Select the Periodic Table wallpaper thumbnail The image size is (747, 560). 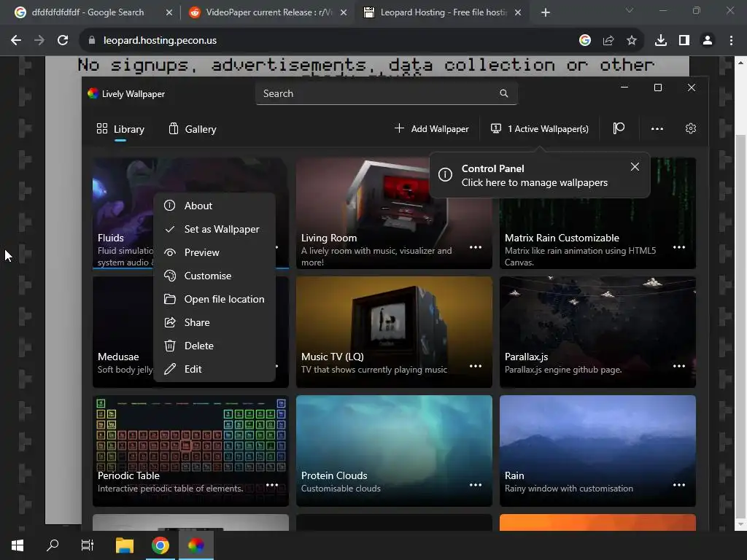coord(190,451)
